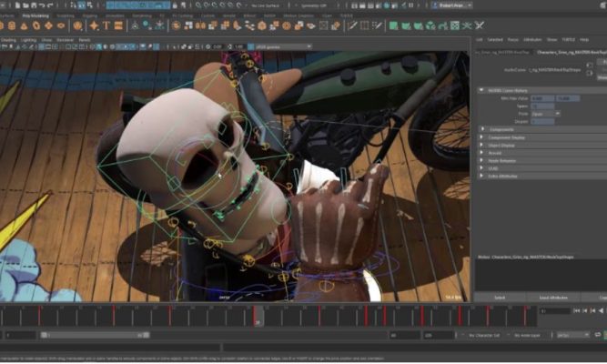
Task: Click the select output connection icon beside nurbsCurve
Action: point(591,71)
